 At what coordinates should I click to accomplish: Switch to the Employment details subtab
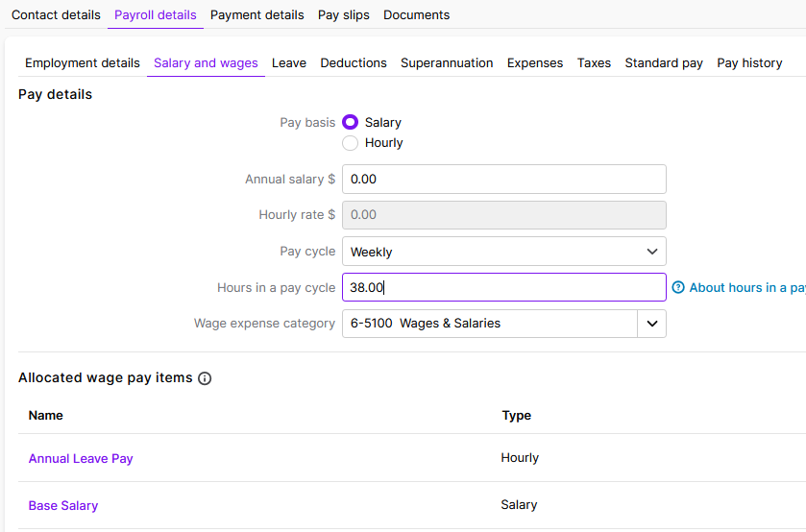(83, 63)
